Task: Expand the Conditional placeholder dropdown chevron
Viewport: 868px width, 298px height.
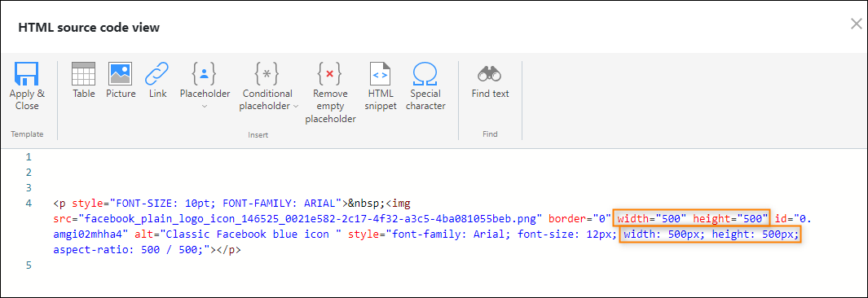Action: click(x=296, y=106)
